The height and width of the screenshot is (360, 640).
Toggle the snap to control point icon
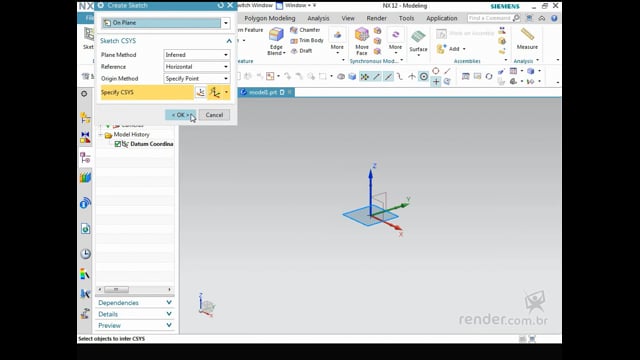pos(400,76)
